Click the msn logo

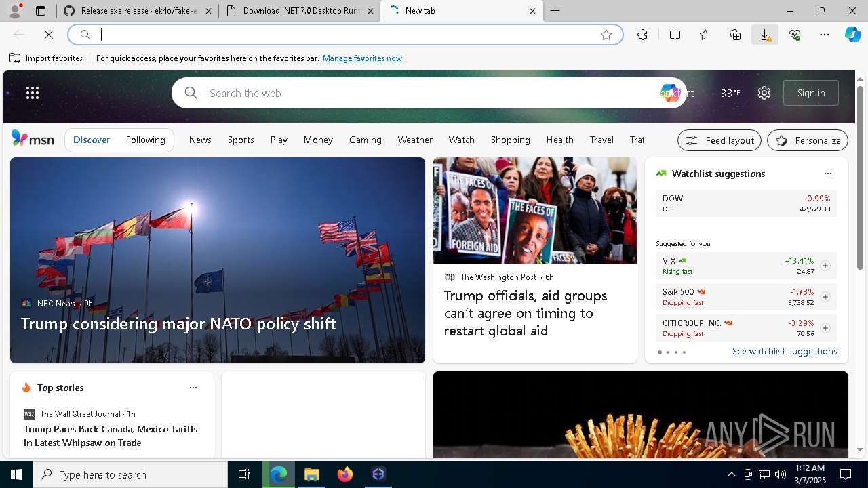pyautogui.click(x=33, y=139)
